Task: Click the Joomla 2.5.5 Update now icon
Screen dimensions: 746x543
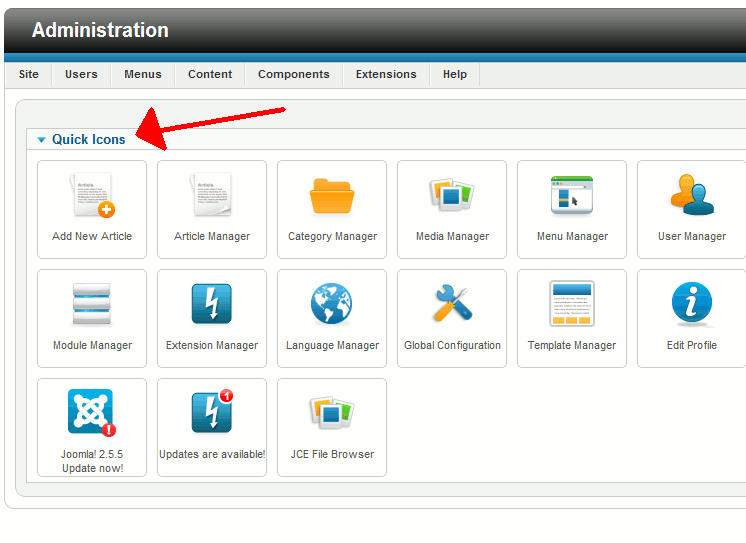Action: coord(92,414)
